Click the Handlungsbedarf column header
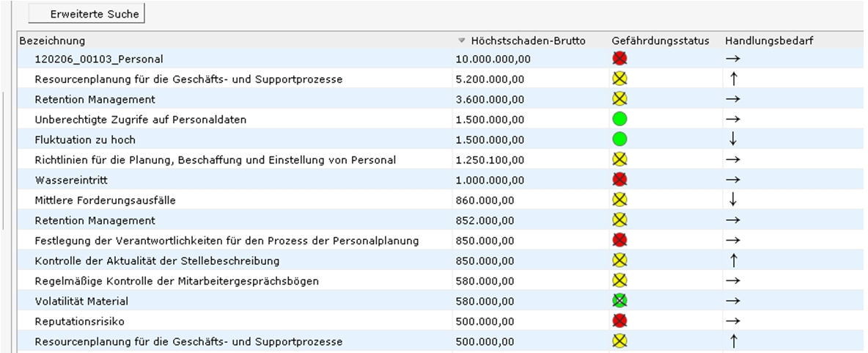 coord(769,40)
